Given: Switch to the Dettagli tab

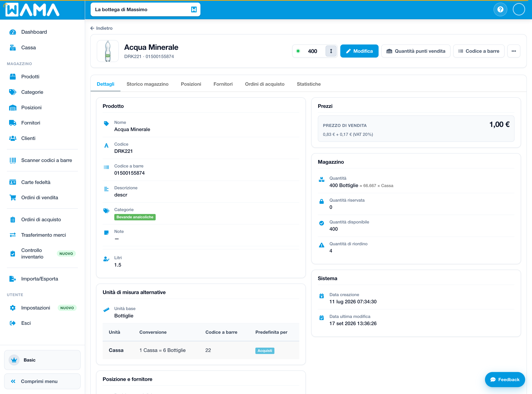Looking at the screenshot, I should [106, 84].
